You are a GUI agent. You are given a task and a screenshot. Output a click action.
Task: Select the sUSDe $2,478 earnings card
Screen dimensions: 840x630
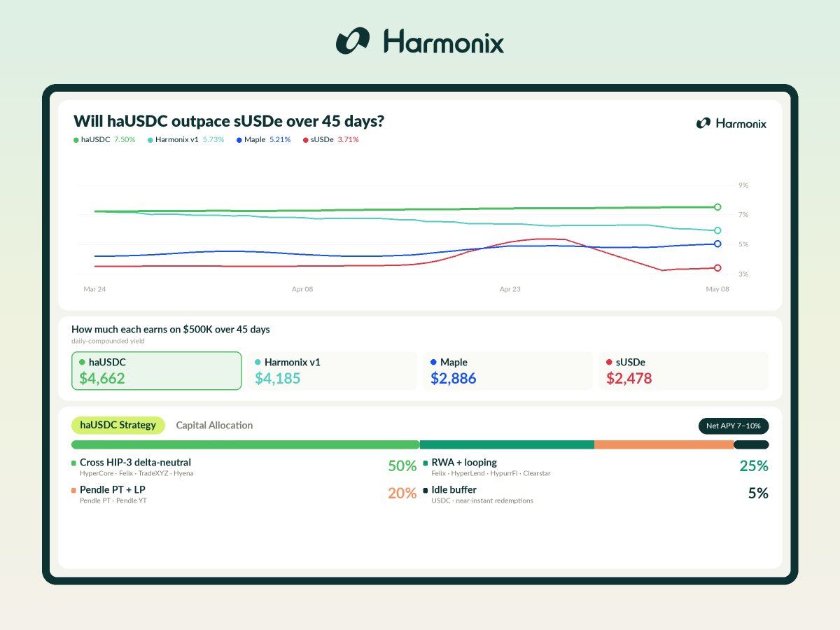pos(684,370)
